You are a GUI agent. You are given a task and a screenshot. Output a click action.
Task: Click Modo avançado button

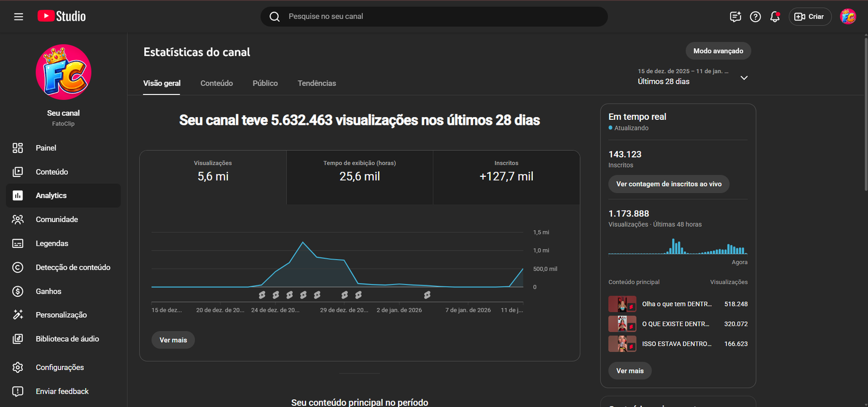pyautogui.click(x=718, y=51)
